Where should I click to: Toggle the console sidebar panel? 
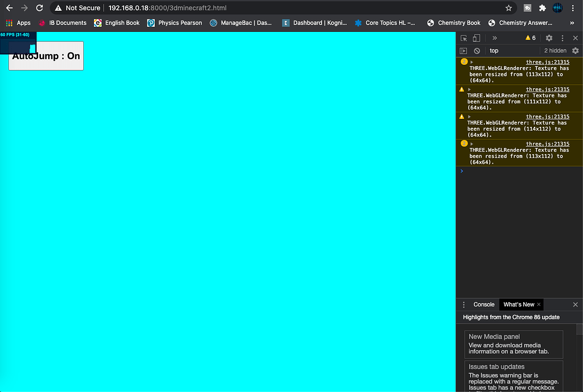coord(464,51)
